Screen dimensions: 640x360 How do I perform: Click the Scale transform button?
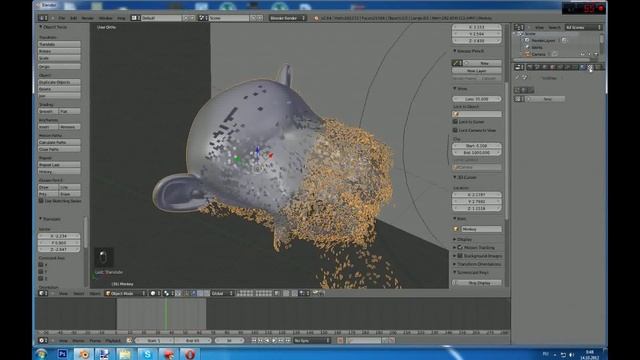pos(59,58)
